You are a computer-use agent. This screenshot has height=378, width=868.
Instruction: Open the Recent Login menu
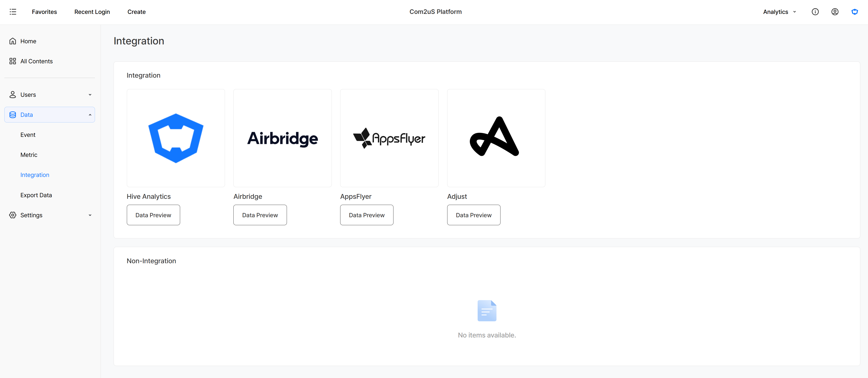92,12
